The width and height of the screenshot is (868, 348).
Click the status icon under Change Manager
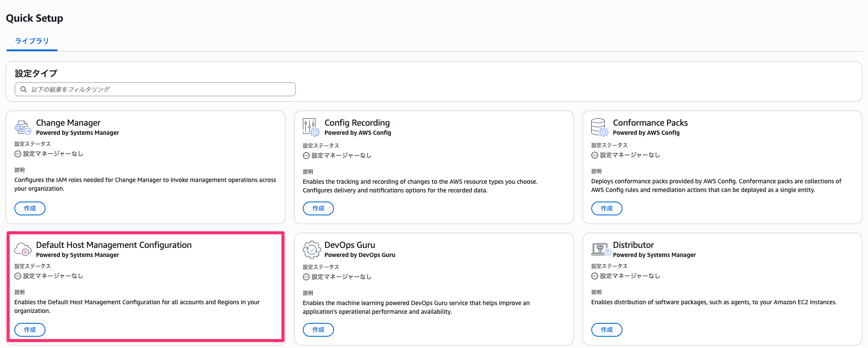[x=18, y=154]
